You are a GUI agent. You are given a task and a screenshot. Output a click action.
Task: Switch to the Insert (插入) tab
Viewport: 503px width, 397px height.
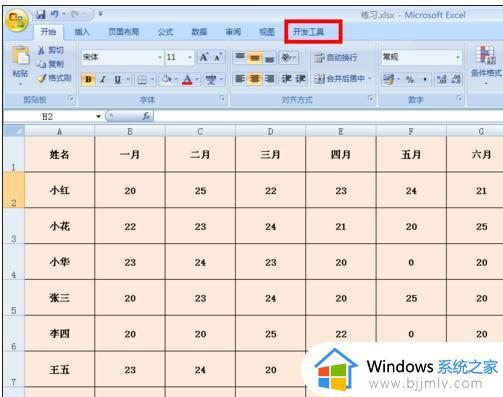82,32
